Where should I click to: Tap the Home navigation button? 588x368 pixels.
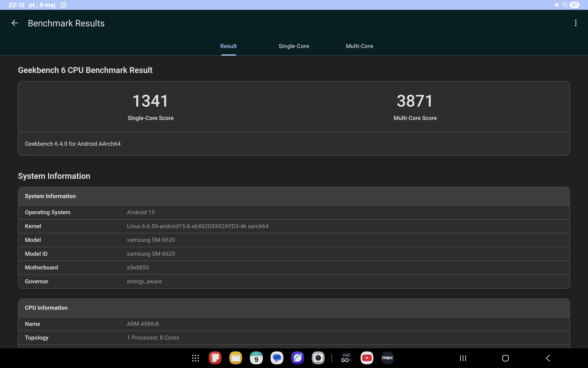[505, 358]
